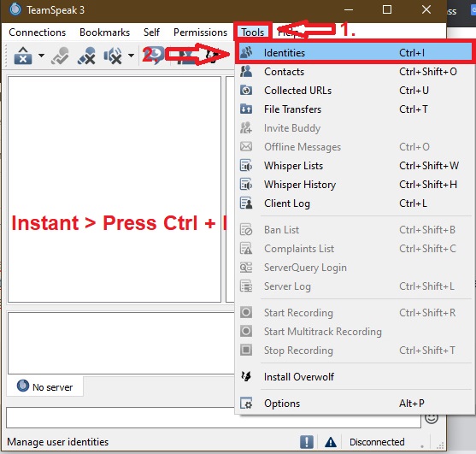Viewport: 476px width, 454px height.
Task: Open the Permissions menu
Action: pyautogui.click(x=200, y=32)
